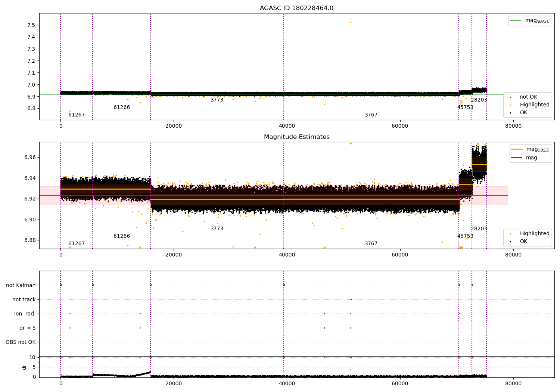Click x-axis tick 40000 under the top plot
The image size is (560, 392).
point(287,126)
